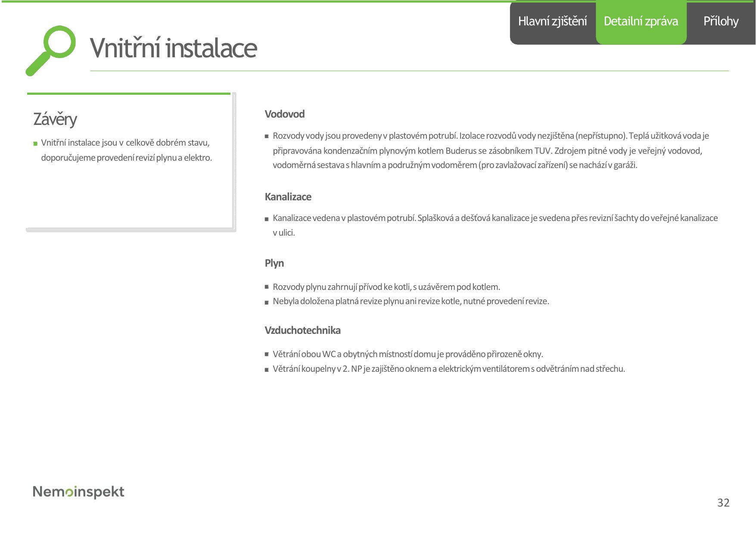The image size is (756, 535).
Task: Click the Kanalizace section heading
Action: point(288,197)
